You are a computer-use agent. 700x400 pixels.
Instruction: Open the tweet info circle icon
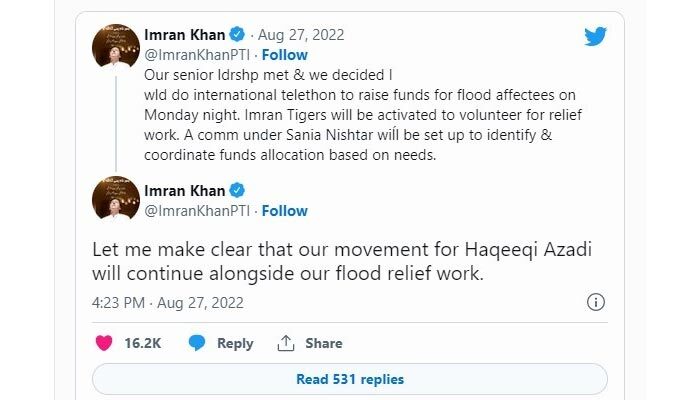(594, 302)
